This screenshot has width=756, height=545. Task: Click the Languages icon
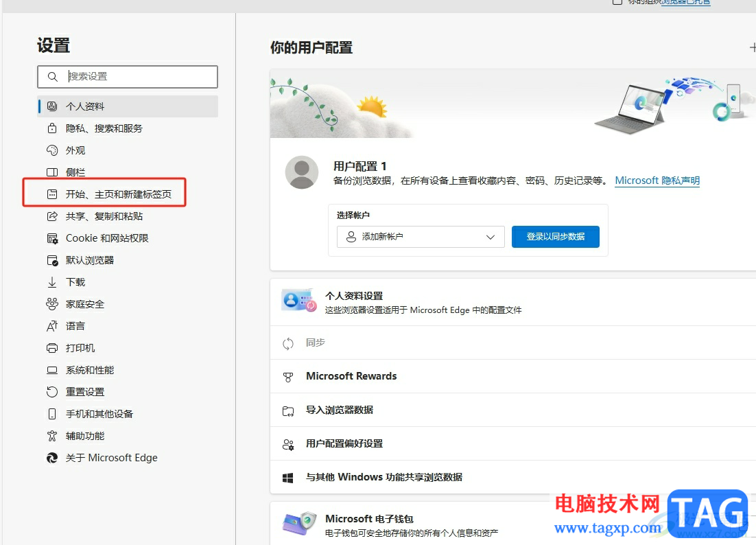tap(52, 326)
